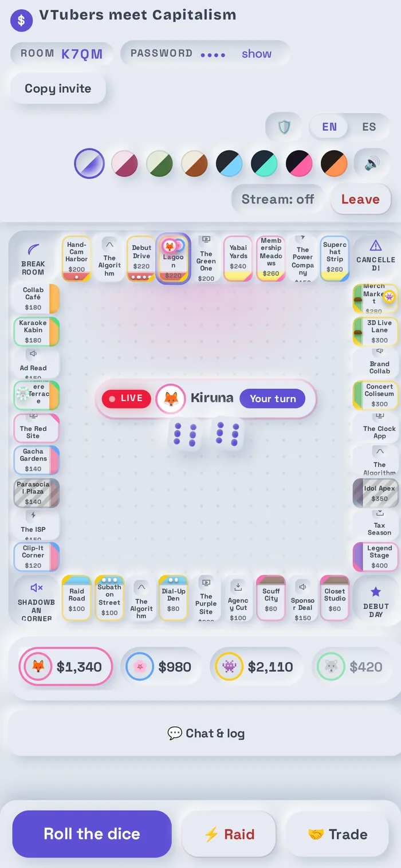Screen dimensions: 401x868
Task: Start a Raid
Action: [x=229, y=834]
